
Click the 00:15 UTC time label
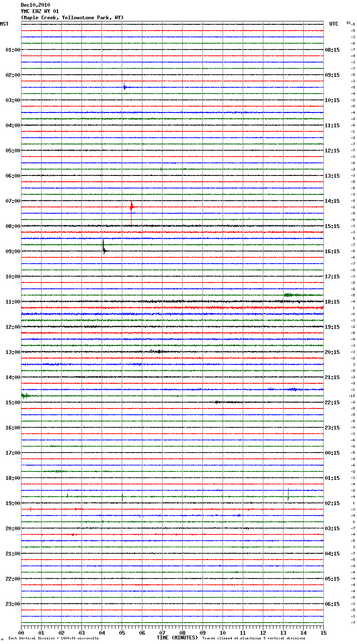(332, 453)
